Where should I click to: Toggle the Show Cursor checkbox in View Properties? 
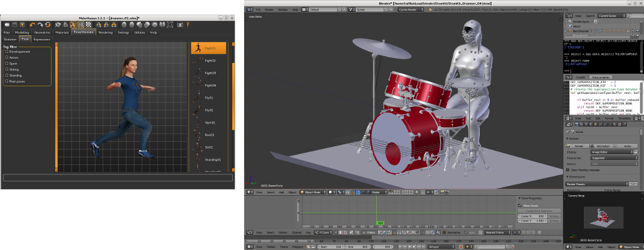520,205
